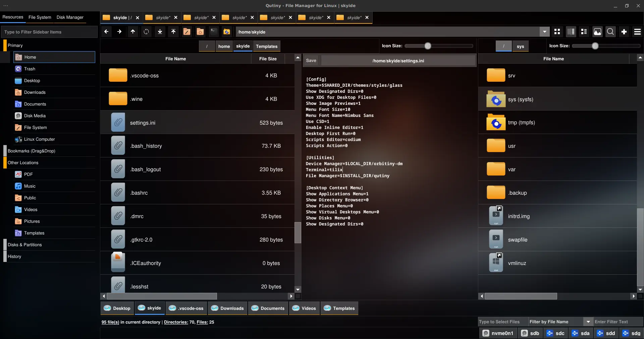Adjust the left pane Icon Size slider
The height and width of the screenshot is (339, 644).
coord(428,46)
